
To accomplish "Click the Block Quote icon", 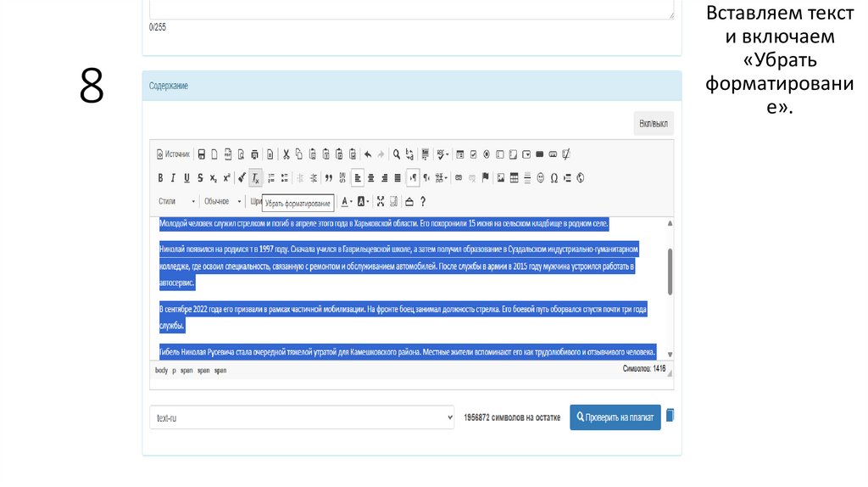I will pos(329,178).
